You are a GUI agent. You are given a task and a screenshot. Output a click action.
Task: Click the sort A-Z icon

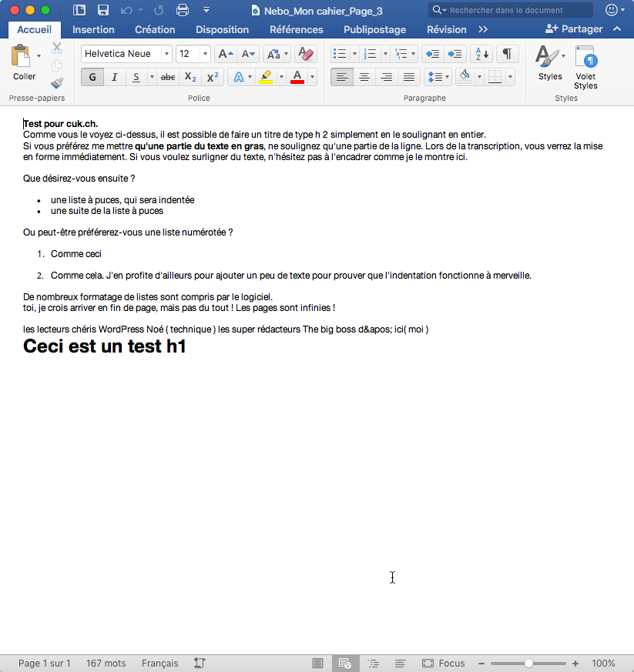tap(481, 54)
